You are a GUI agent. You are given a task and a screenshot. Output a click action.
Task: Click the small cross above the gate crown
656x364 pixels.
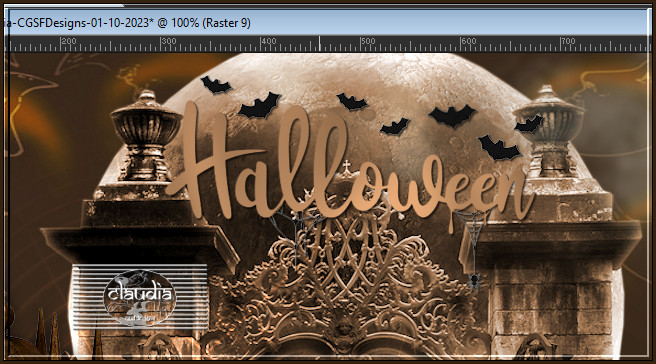[346, 166]
